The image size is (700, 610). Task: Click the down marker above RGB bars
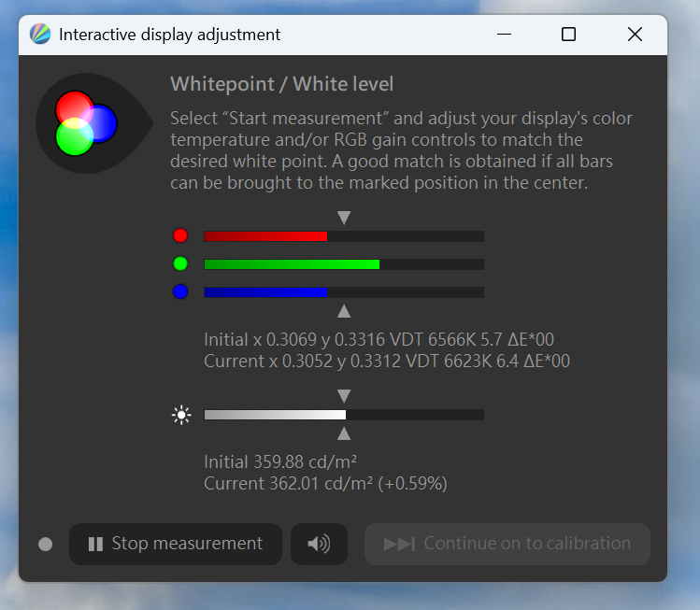344,218
